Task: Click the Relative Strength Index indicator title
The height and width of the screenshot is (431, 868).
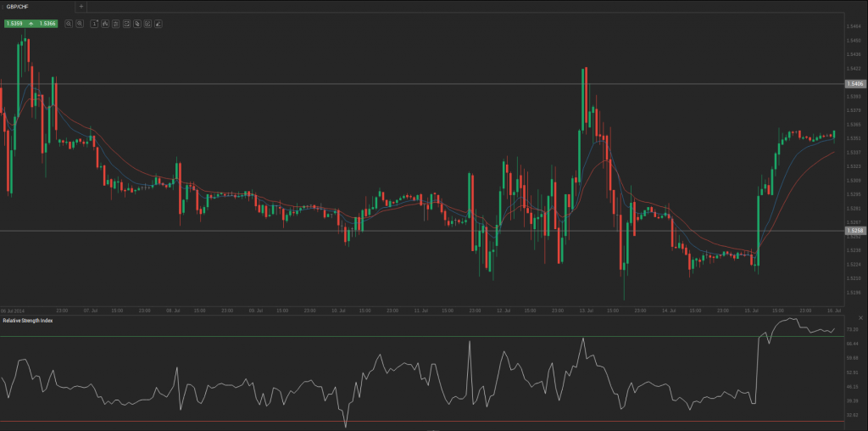Action: pos(28,321)
